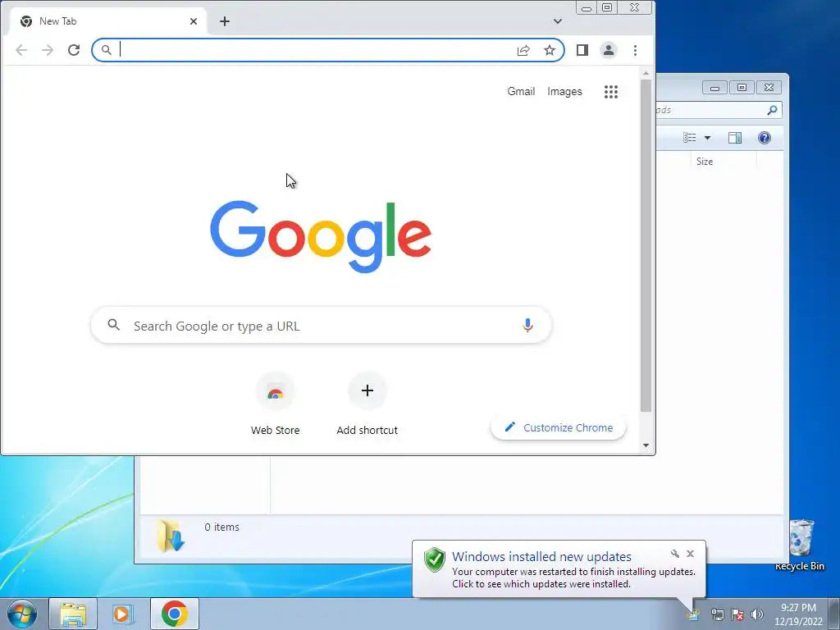840x630 pixels.
Task: Click the green shield icon in notification
Action: [435, 559]
